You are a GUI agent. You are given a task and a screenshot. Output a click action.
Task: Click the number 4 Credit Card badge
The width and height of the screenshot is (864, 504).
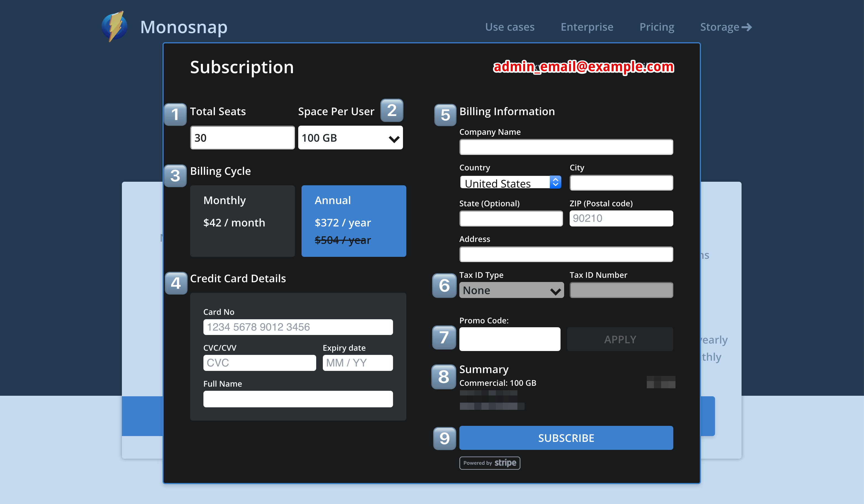pyautogui.click(x=176, y=283)
